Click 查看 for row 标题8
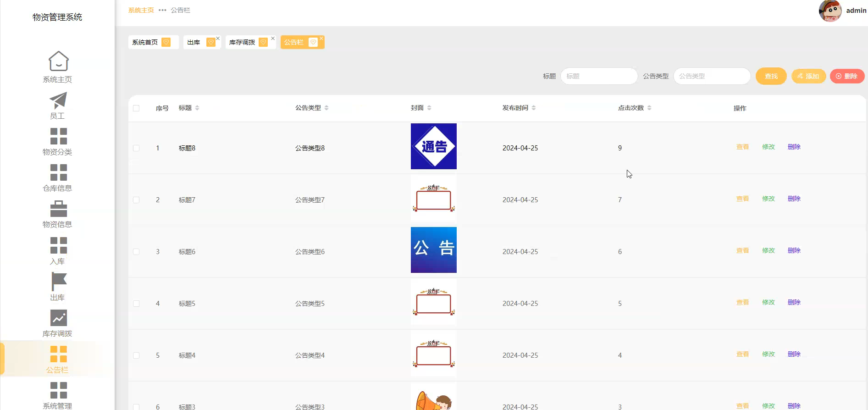This screenshot has height=410, width=868. [x=742, y=147]
